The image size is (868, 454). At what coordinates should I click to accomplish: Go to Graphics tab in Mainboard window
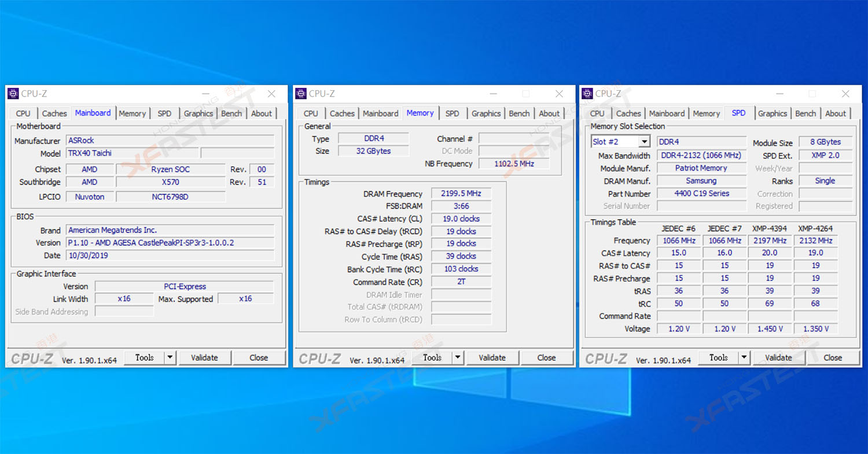point(198,113)
